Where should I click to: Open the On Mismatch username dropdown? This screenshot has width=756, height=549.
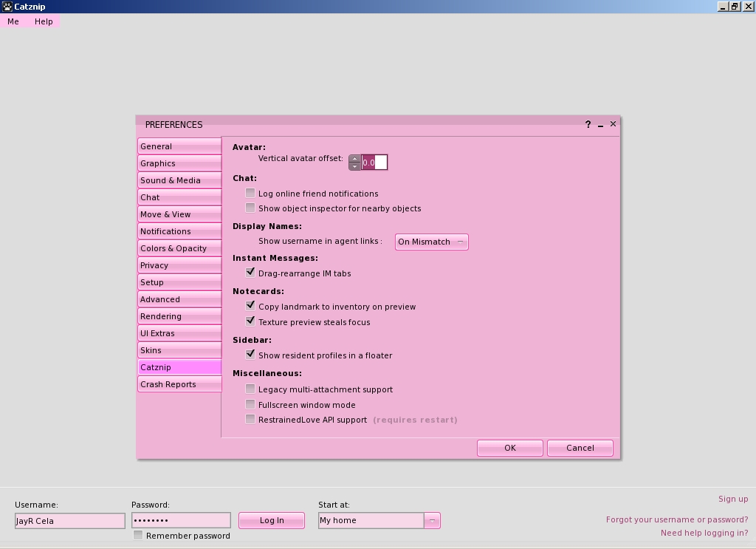tap(431, 242)
